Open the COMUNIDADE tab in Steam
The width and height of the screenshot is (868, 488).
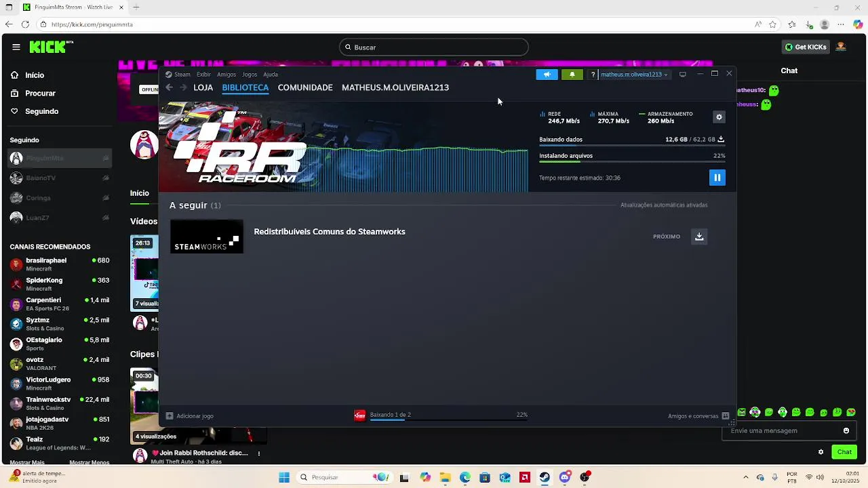click(305, 87)
